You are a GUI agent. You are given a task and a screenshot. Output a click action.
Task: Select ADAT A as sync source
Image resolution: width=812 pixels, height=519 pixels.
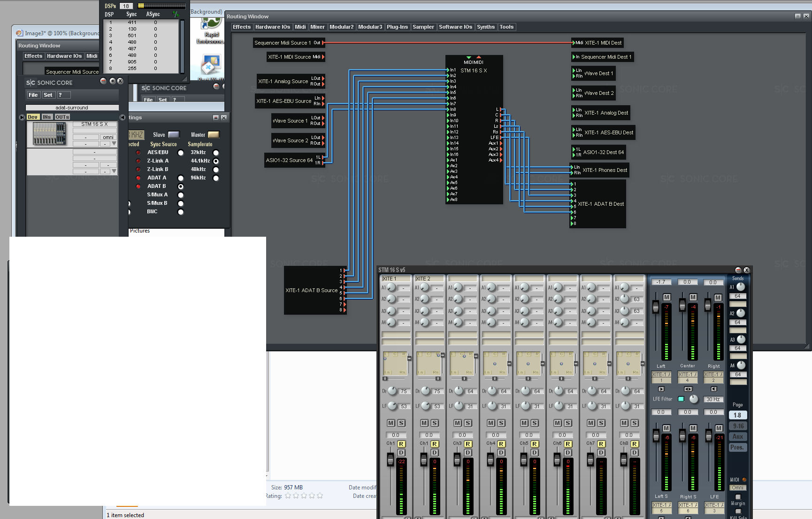pos(181,178)
